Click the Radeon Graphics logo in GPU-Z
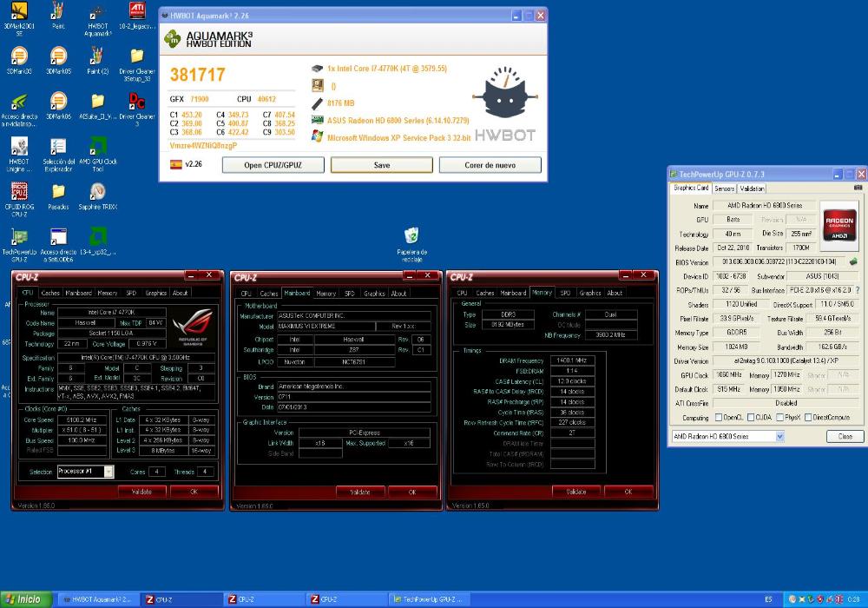 tap(839, 224)
